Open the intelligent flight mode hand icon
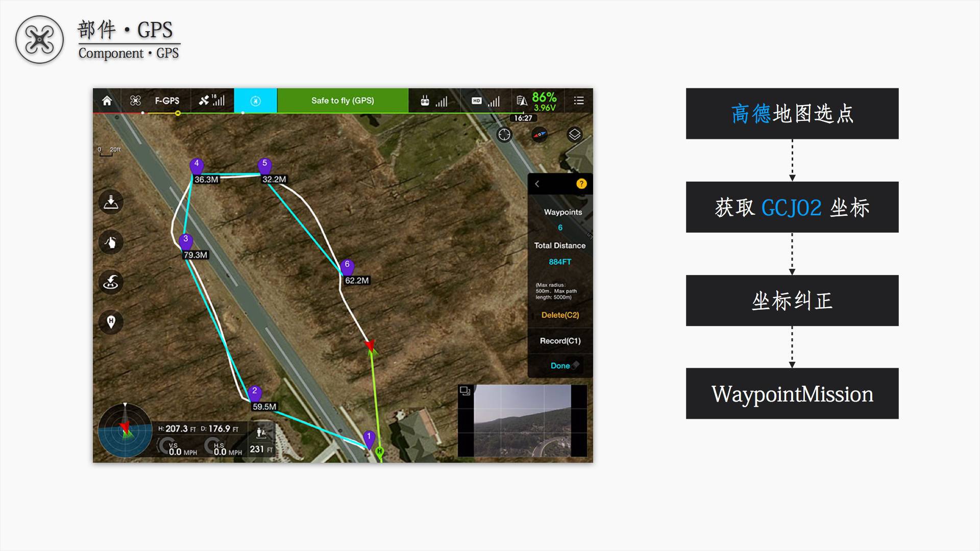Screen dimensions: 980x551 (x=111, y=242)
